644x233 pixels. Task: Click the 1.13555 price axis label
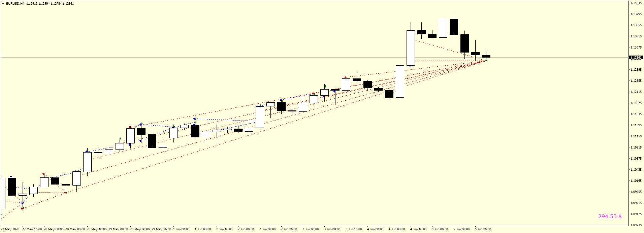pyautogui.click(x=636, y=25)
